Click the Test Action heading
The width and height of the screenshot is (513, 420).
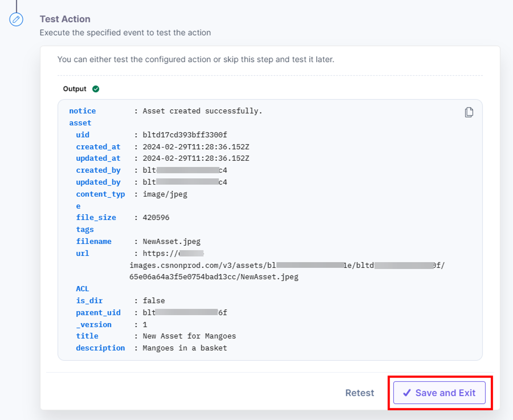pyautogui.click(x=65, y=19)
